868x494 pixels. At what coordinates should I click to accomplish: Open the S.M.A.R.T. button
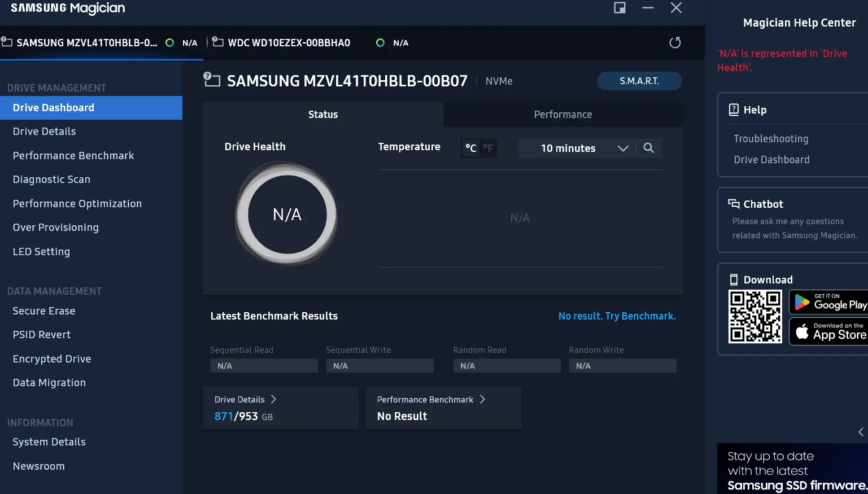[639, 81]
